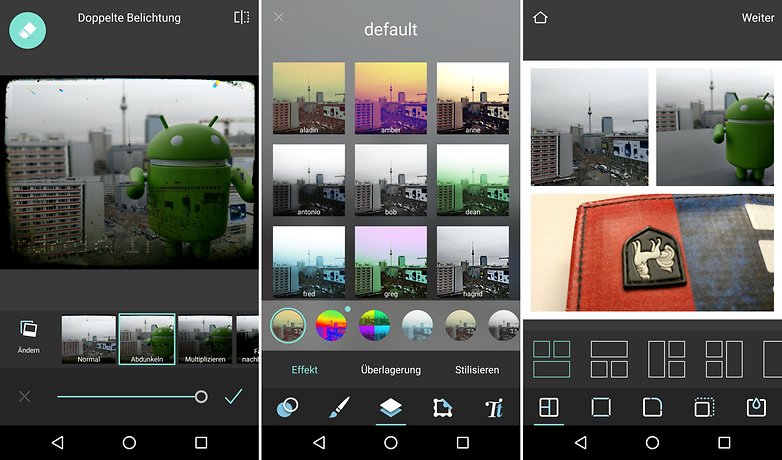782x460 pixels.
Task: Open the crop transform tool
Action: point(442,407)
